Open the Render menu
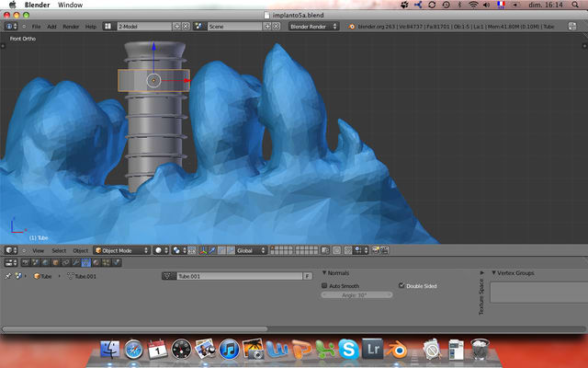Screen dimensions: 588x368 click(70, 27)
